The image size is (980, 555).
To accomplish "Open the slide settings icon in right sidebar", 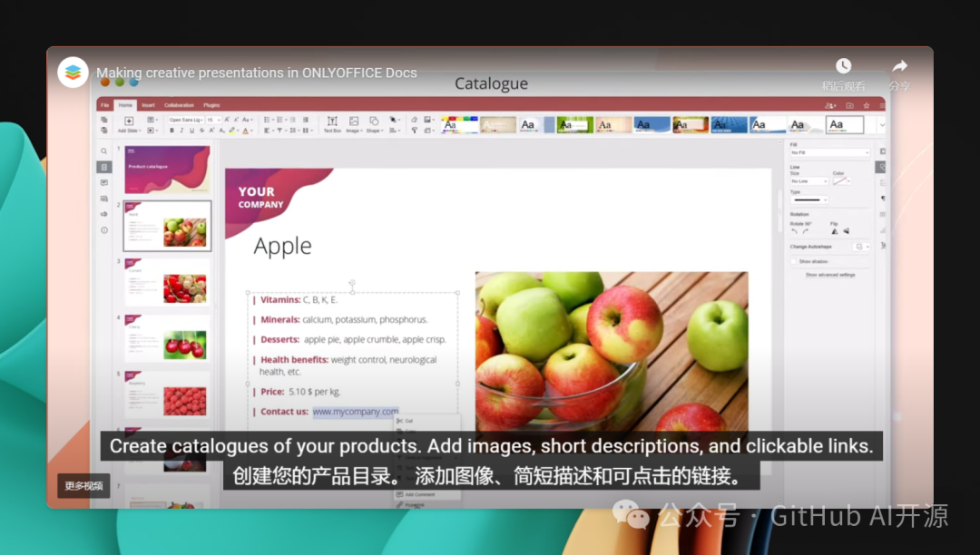I will coord(883,151).
